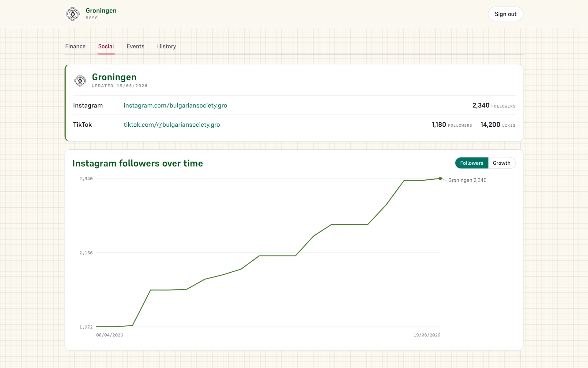Click the Groningen society logo in header
This screenshot has height=368, width=588.
click(73, 14)
